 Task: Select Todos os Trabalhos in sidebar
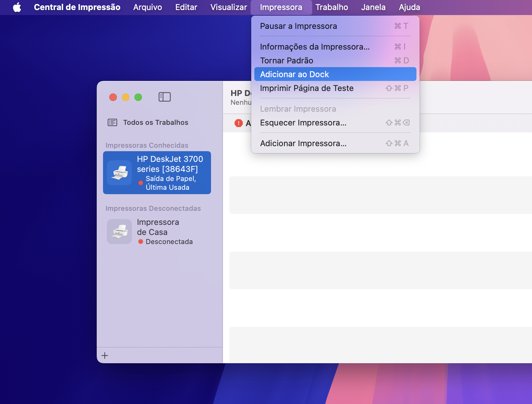pos(157,122)
